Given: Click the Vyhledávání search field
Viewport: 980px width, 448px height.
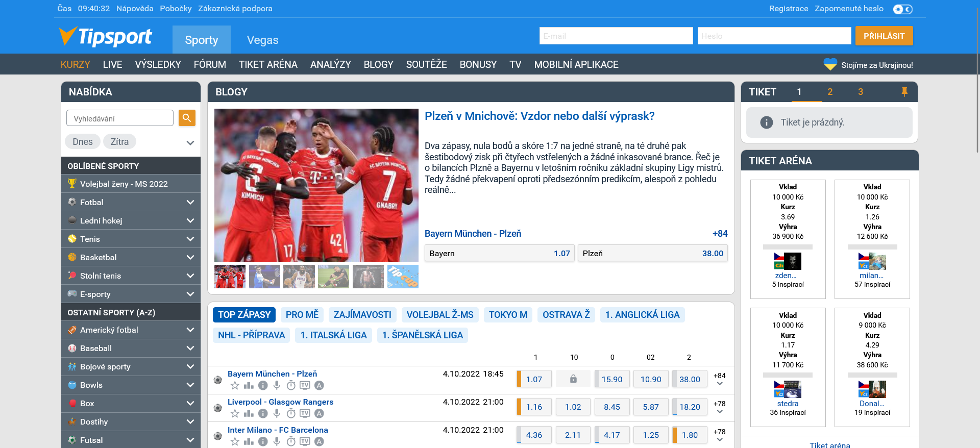Looking at the screenshot, I should coord(120,118).
